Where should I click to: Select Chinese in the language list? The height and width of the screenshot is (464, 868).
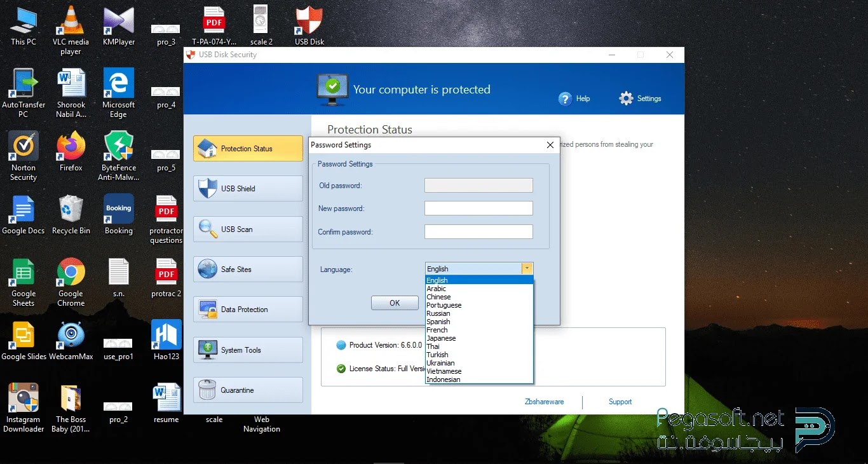479,297
